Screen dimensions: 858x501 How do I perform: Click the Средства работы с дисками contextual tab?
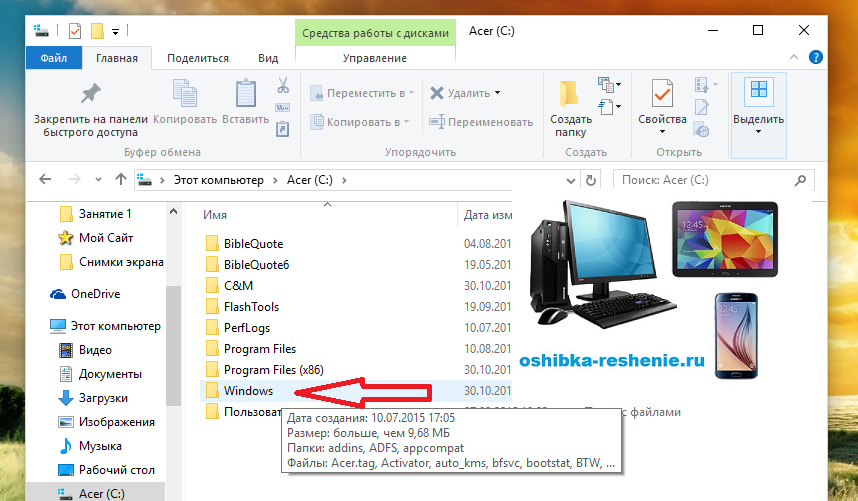[x=375, y=33]
